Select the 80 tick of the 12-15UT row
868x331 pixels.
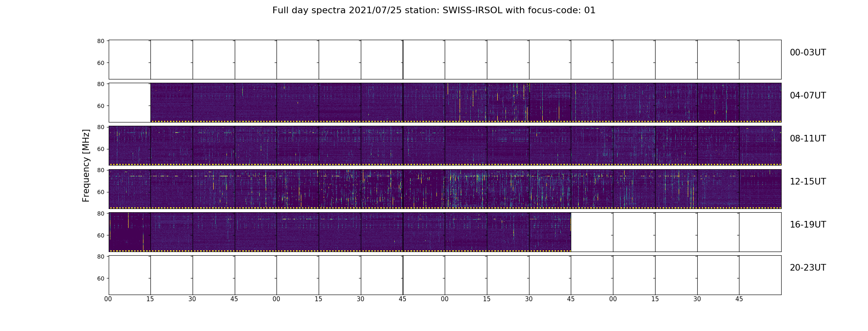(x=100, y=170)
